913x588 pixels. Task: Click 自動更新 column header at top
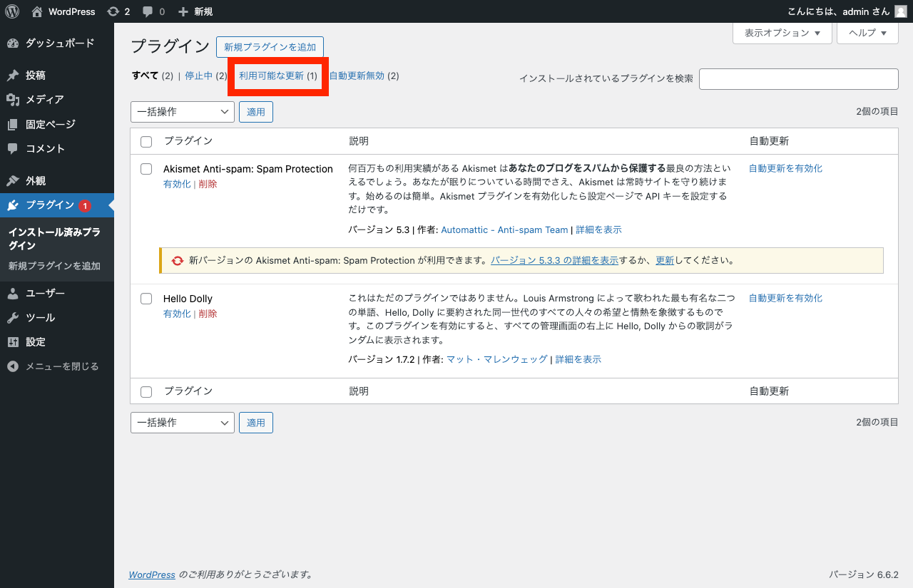coord(769,141)
